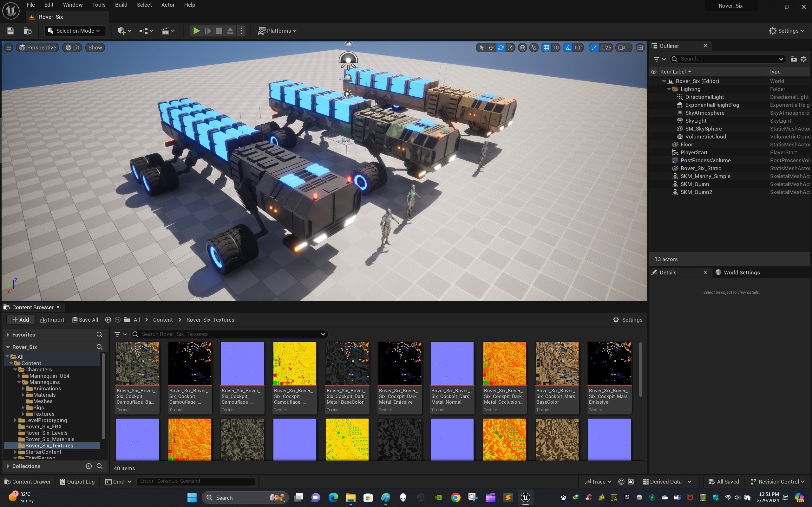Click the Save current level icon
Viewport: 812px width, 507px height.
[x=10, y=31]
